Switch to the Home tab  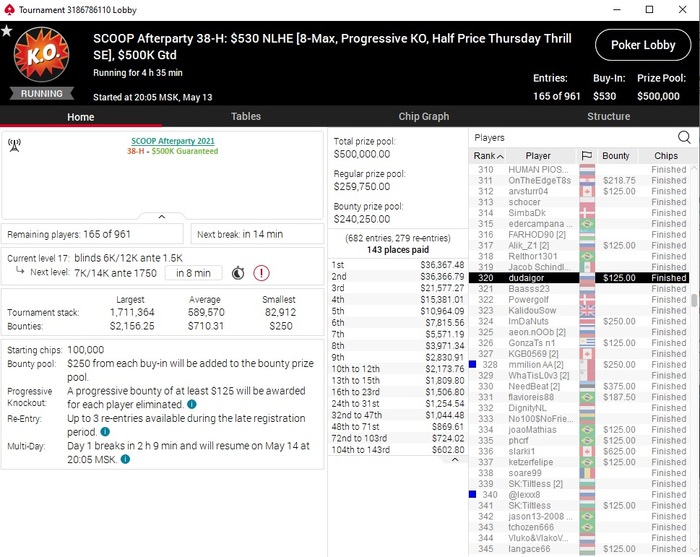point(81,117)
